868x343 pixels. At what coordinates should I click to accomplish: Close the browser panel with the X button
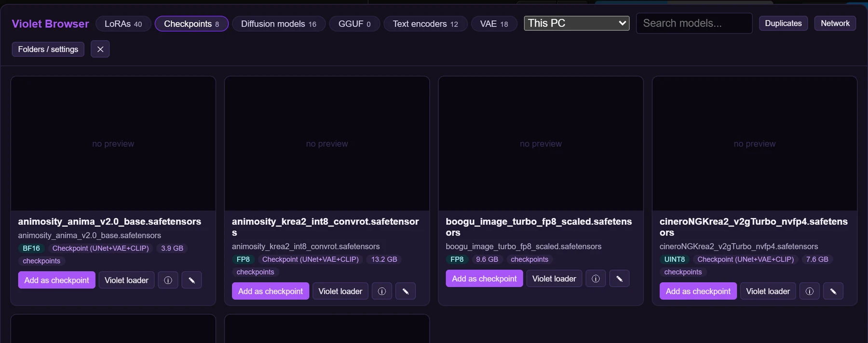(100, 49)
